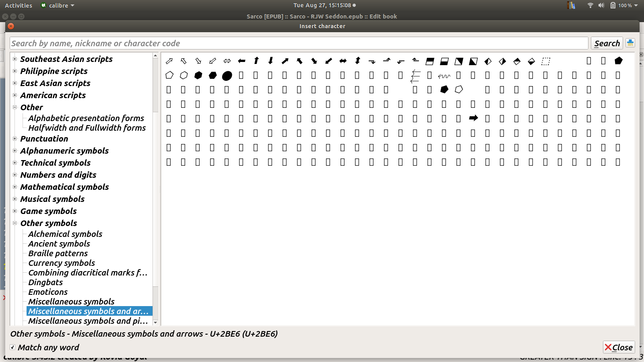Pick the black up-down arrow character

357,61
